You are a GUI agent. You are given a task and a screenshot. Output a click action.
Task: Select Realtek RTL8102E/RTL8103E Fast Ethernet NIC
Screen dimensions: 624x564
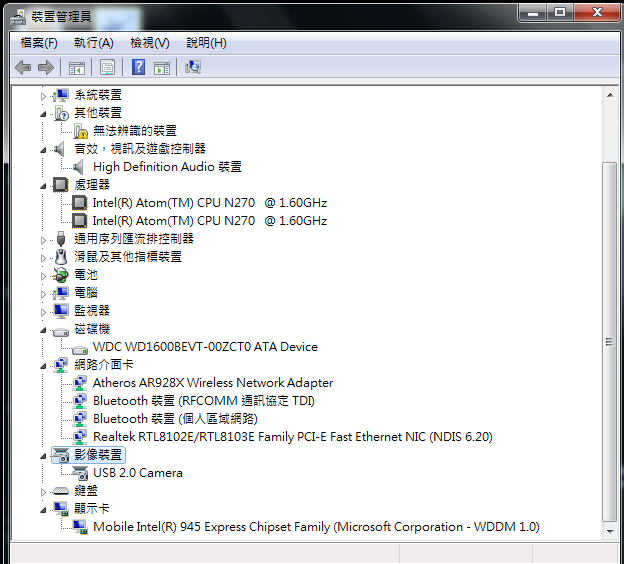(x=293, y=437)
